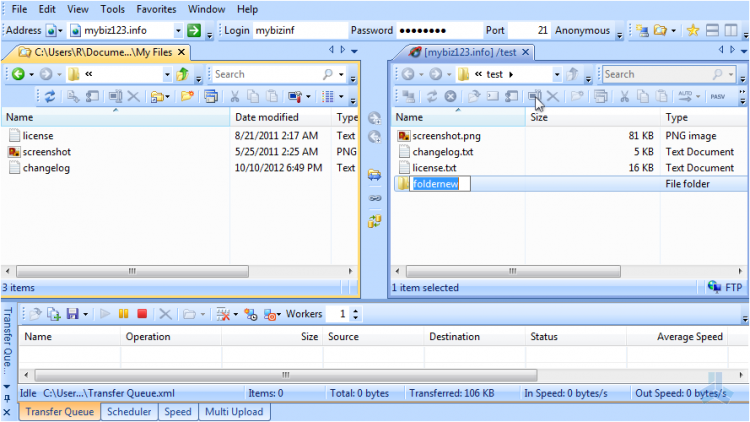The width and height of the screenshot is (750, 422).
Task: Create new folder in local pane
Action: [x=187, y=97]
